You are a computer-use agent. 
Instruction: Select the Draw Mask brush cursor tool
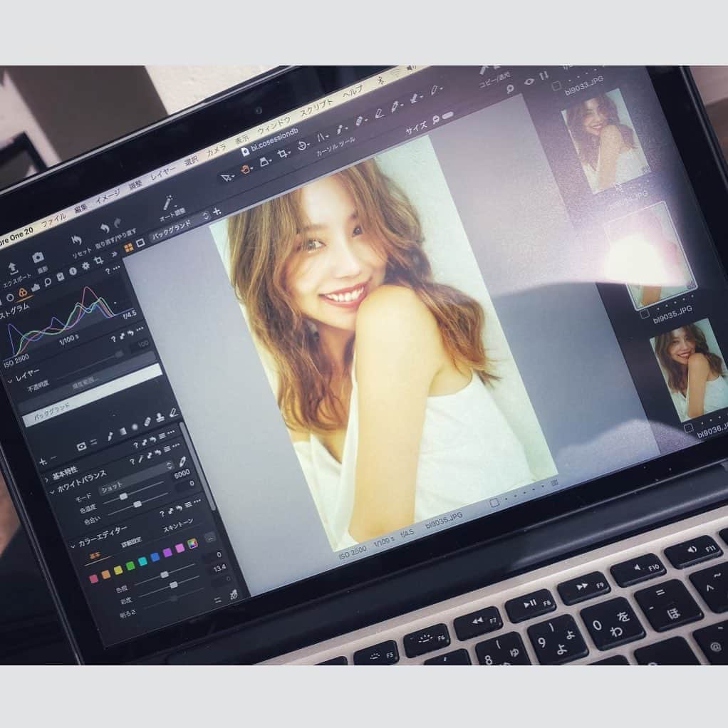click(x=341, y=130)
